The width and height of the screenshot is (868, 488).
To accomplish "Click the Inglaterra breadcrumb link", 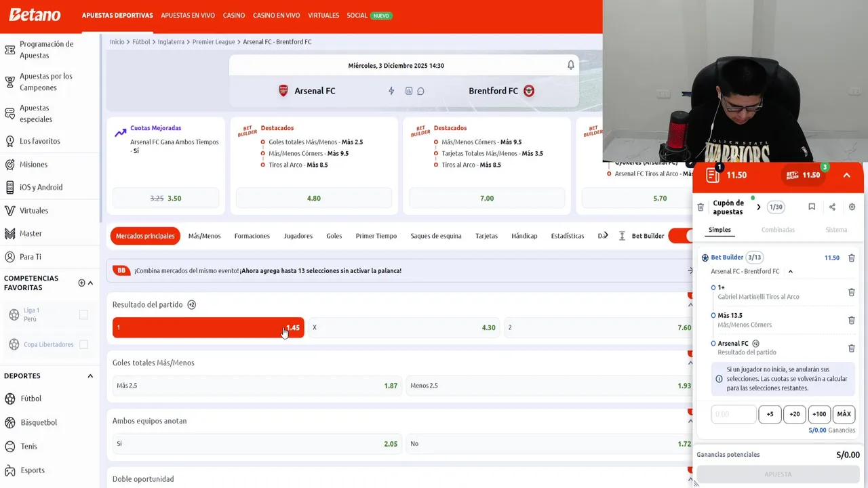I will pos(171,42).
